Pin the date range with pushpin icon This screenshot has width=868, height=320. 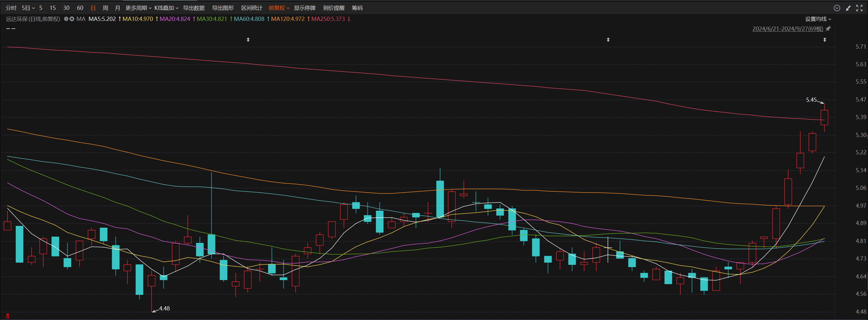828,29
